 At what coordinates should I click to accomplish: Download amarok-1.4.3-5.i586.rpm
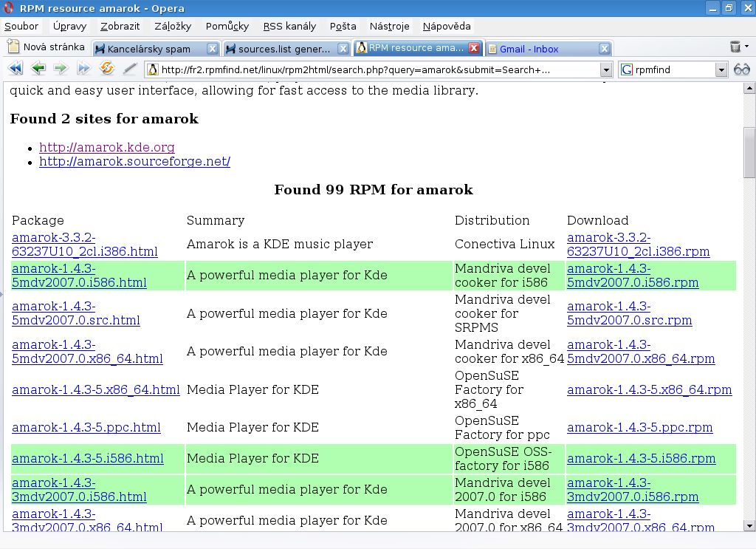(x=642, y=458)
